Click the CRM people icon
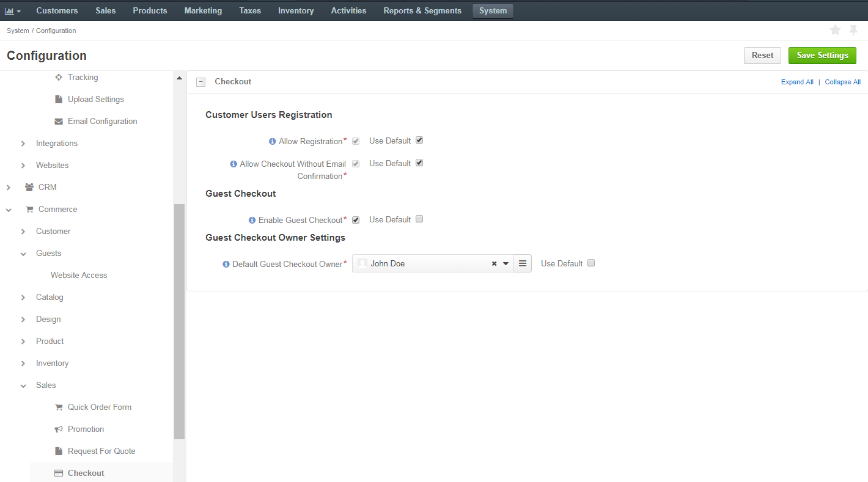868x482 pixels. click(x=29, y=187)
